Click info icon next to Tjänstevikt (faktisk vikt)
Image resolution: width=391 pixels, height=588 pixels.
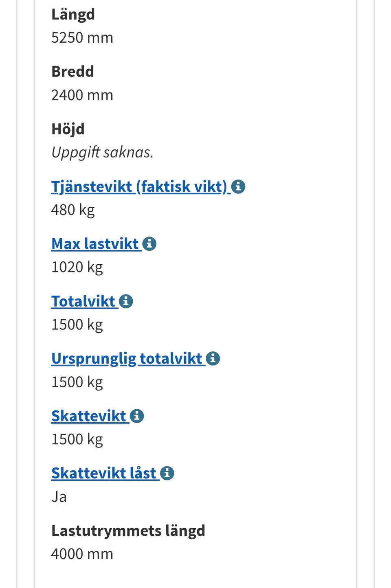coord(238,187)
